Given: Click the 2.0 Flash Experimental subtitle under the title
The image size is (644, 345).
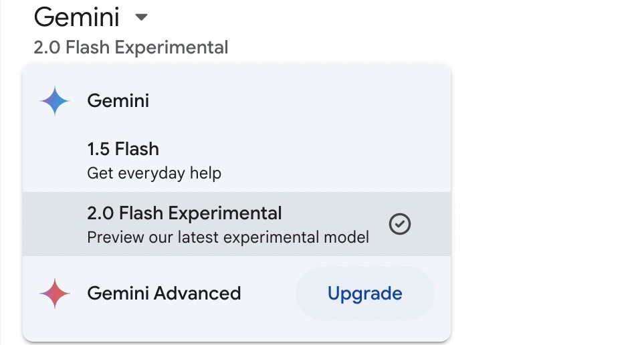Looking at the screenshot, I should point(130,47).
